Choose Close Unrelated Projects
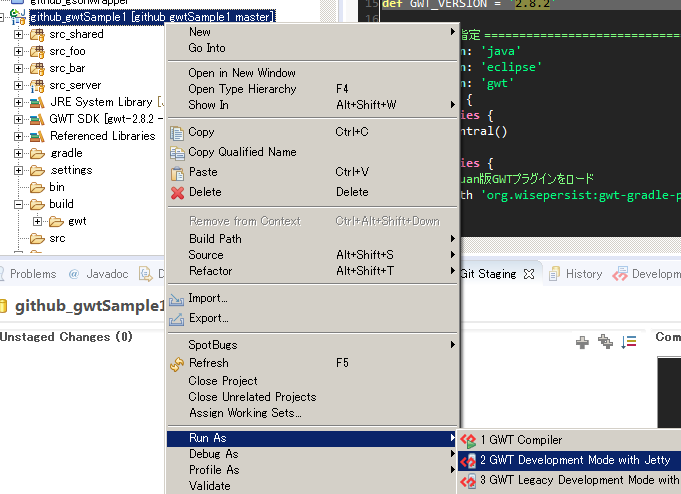Image resolution: width=681 pixels, height=494 pixels. [312, 397]
